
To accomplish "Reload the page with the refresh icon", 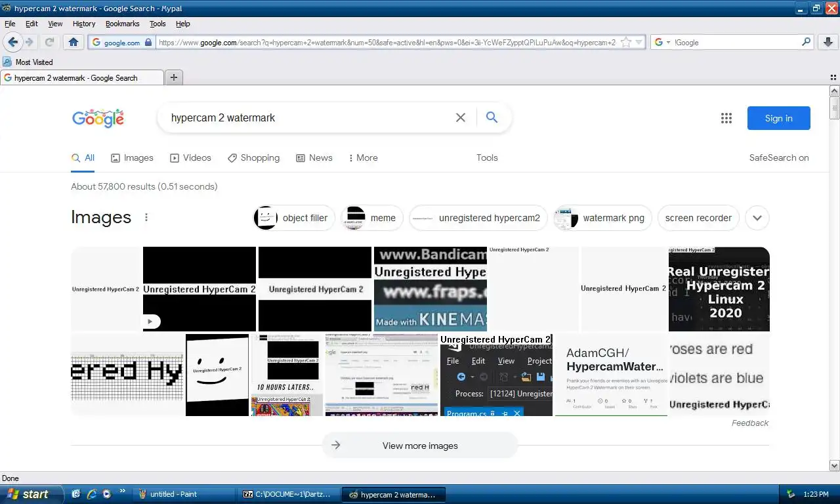I will coord(49,42).
